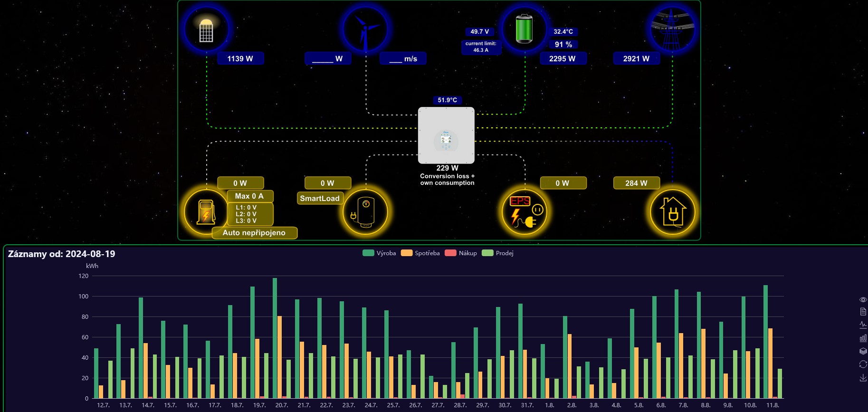Click the SmartLoad water heater icon
868x412 pixels.
point(365,212)
